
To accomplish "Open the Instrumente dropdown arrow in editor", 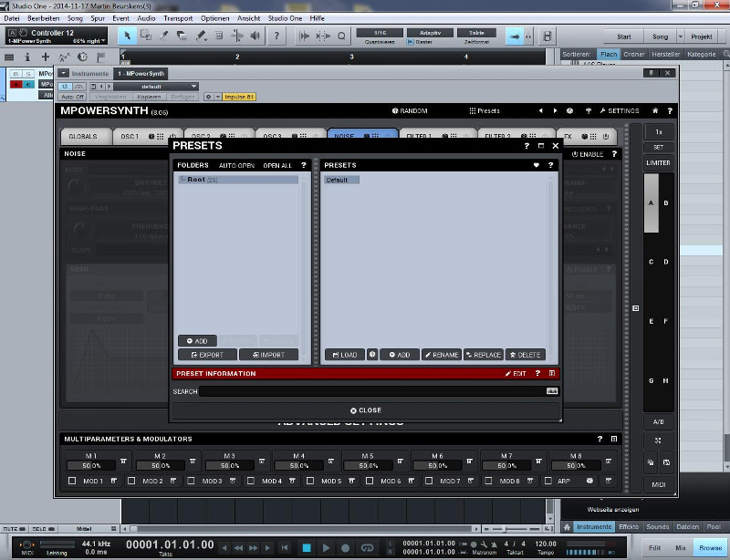I will click(x=63, y=73).
